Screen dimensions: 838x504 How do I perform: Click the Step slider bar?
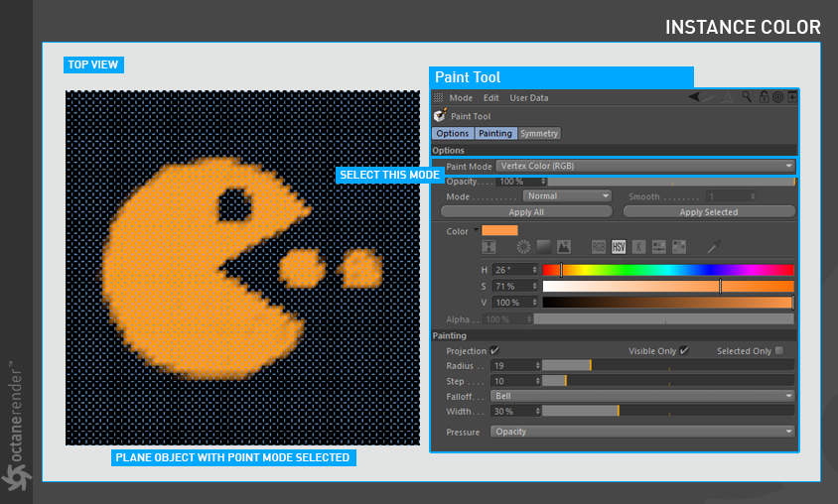[668, 381]
